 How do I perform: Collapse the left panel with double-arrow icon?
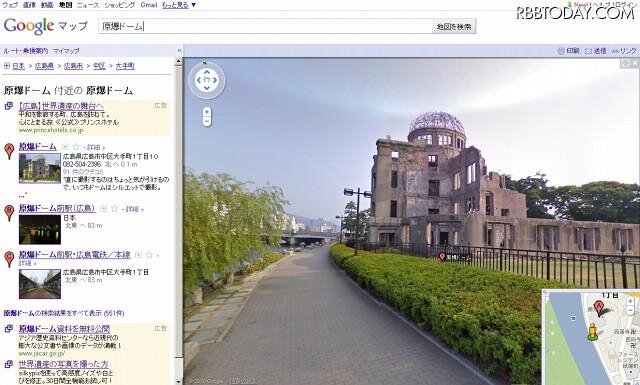click(x=179, y=51)
